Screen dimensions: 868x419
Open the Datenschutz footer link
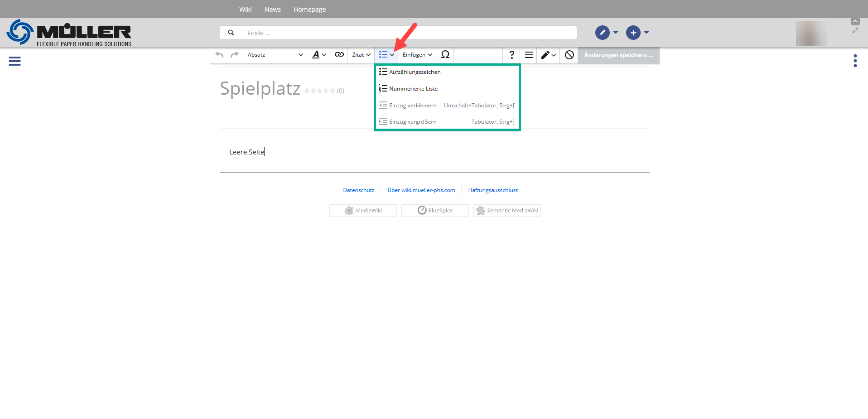coord(358,190)
